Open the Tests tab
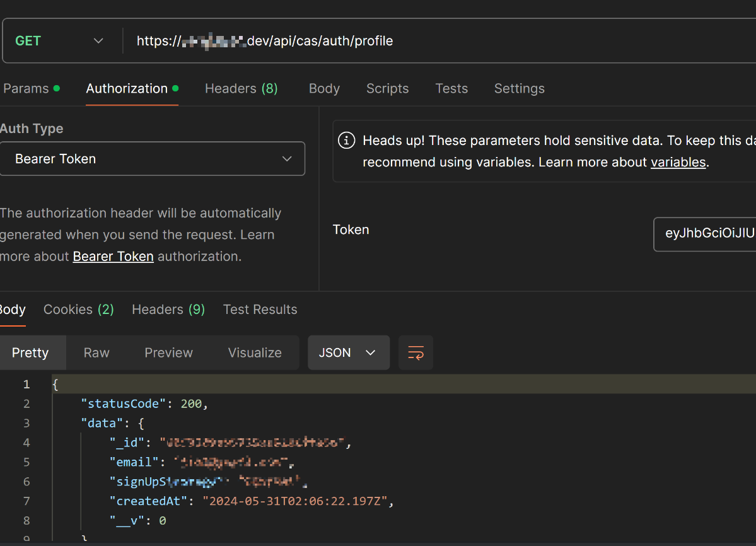Image resolution: width=756 pixels, height=546 pixels. pyautogui.click(x=451, y=89)
